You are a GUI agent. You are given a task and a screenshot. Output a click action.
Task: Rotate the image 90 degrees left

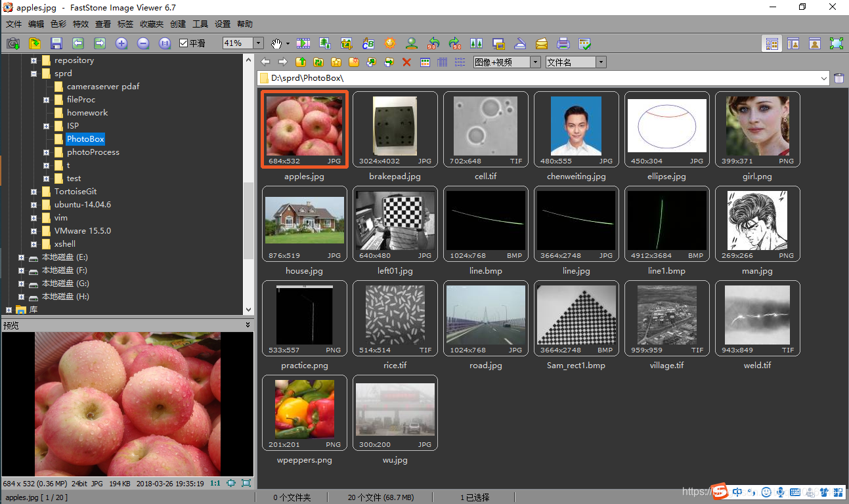[433, 43]
